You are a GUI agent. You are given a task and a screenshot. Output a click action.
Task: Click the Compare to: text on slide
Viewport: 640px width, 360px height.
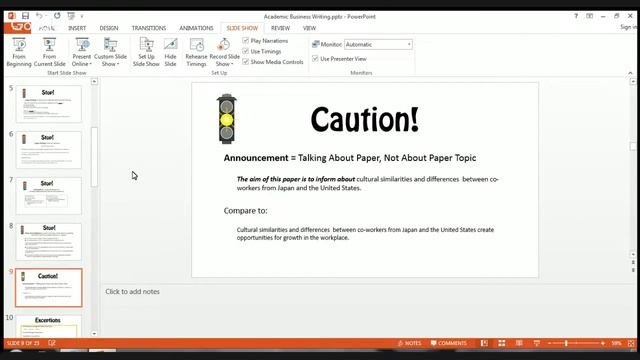pyautogui.click(x=245, y=211)
